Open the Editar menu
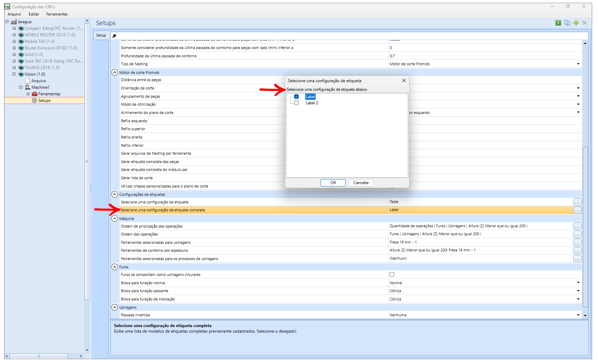This screenshot has height=364, width=598. 34,14
